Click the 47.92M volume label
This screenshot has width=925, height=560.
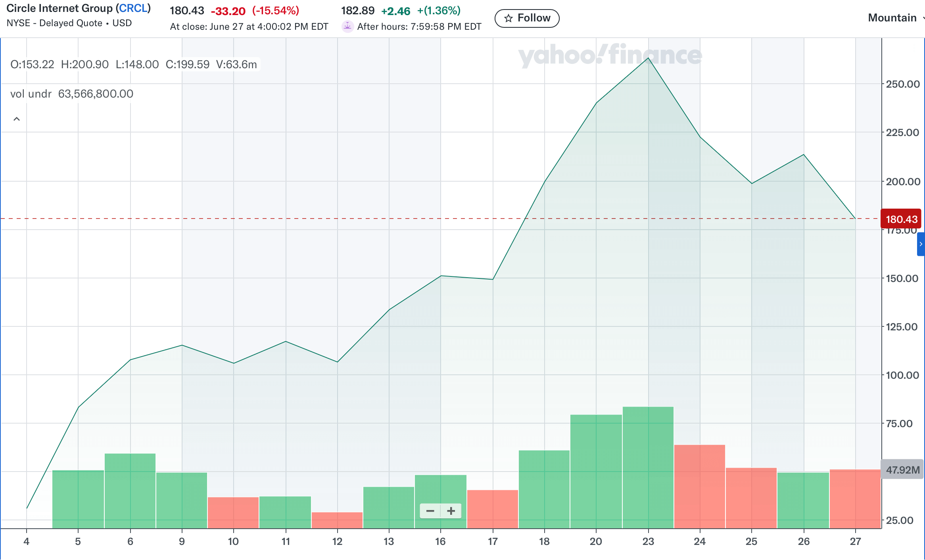[902, 470]
